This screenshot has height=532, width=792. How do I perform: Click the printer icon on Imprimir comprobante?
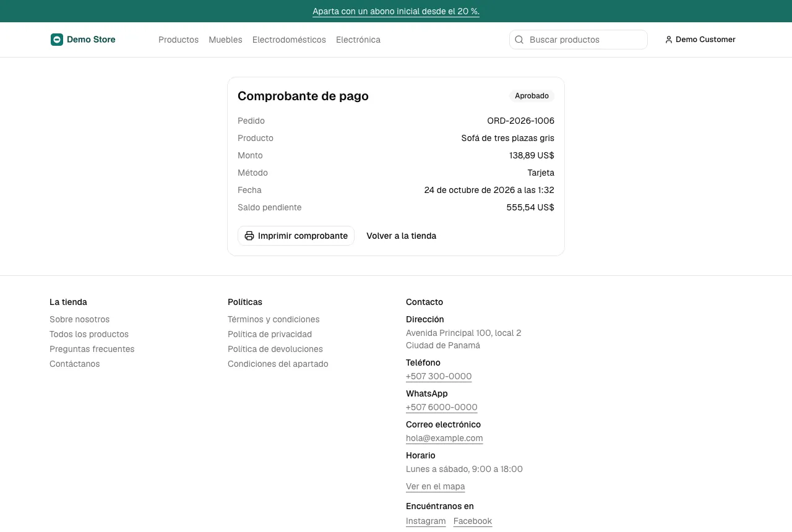tap(249, 236)
